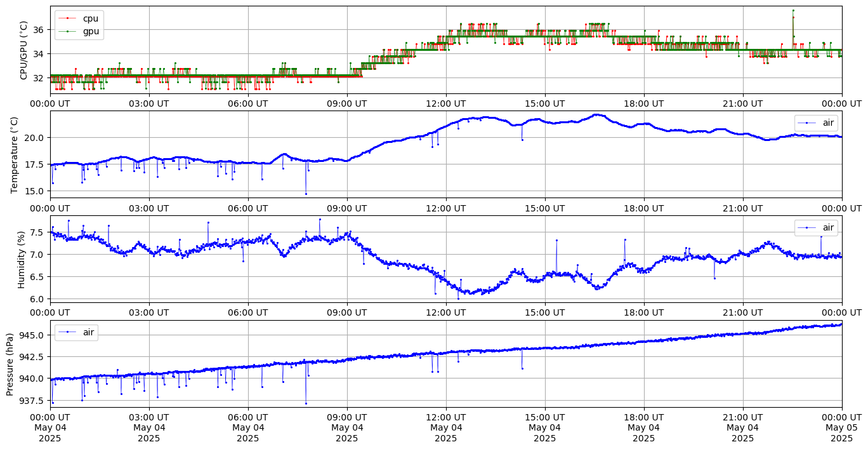The image size is (868, 449).
Task: Click 18:00 UT label under the Temperature plot
Action: tap(644, 208)
